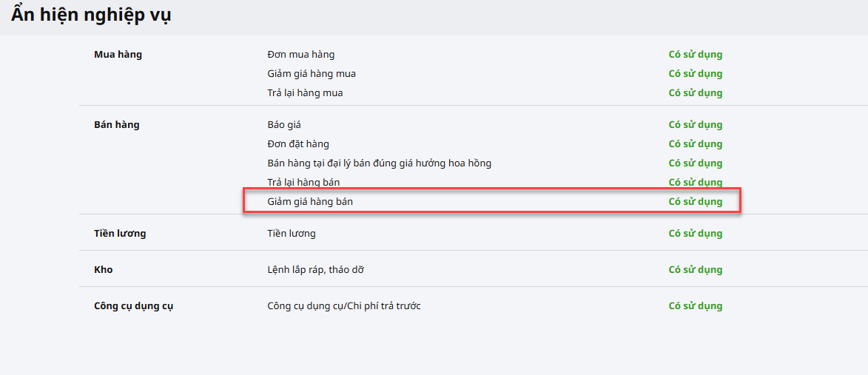The height and width of the screenshot is (375, 868).
Task: Click the 'Ẩn hiện nghiệp vụ' page title
Action: (x=91, y=15)
